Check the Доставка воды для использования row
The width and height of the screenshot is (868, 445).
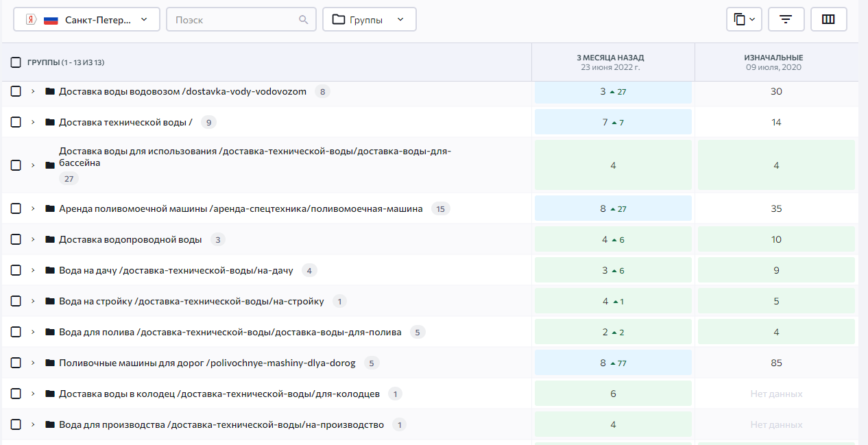[16, 165]
